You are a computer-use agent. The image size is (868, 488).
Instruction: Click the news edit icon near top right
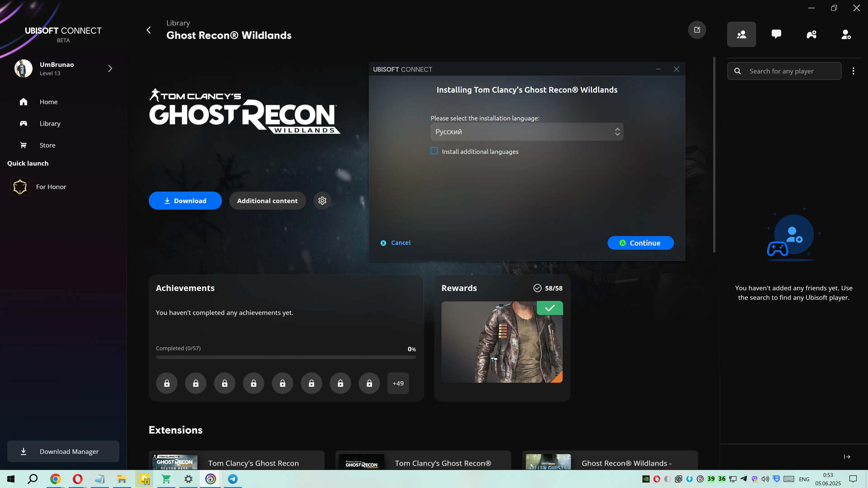[697, 30]
